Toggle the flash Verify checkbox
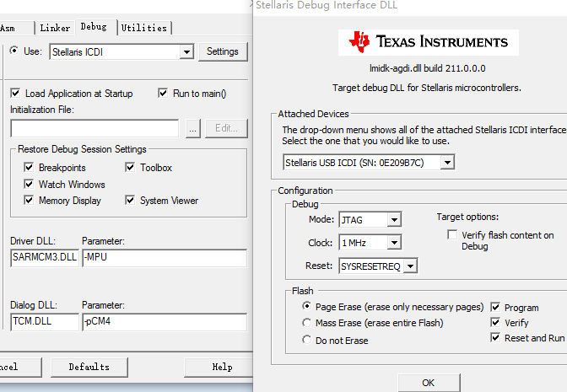Screen dimensions: 567x392 495,322
